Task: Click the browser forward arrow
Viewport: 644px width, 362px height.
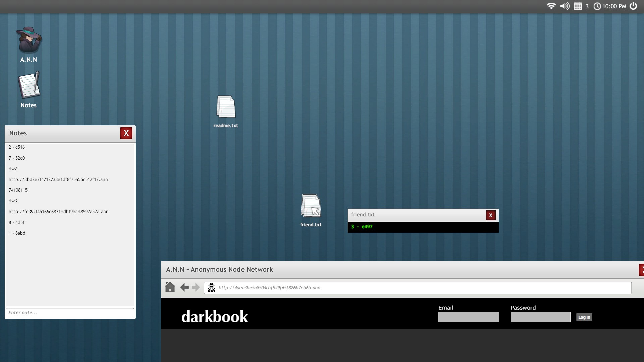Action: tap(196, 287)
